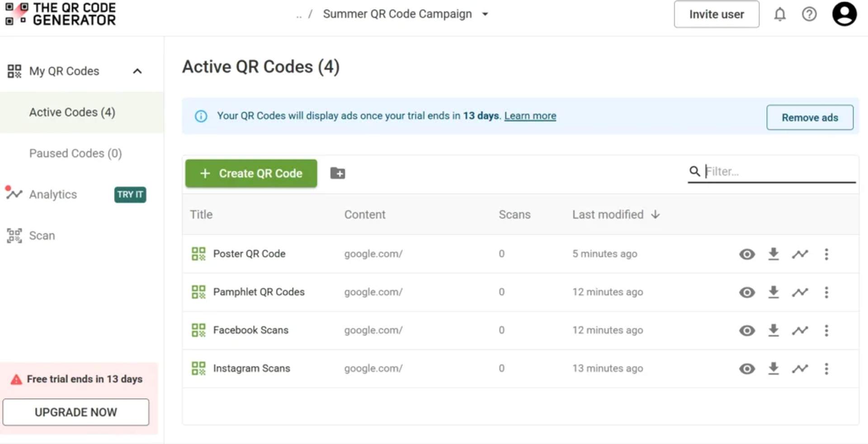Open more options for Instagram Scans
Image resolution: width=868 pixels, height=444 pixels.
click(x=826, y=369)
